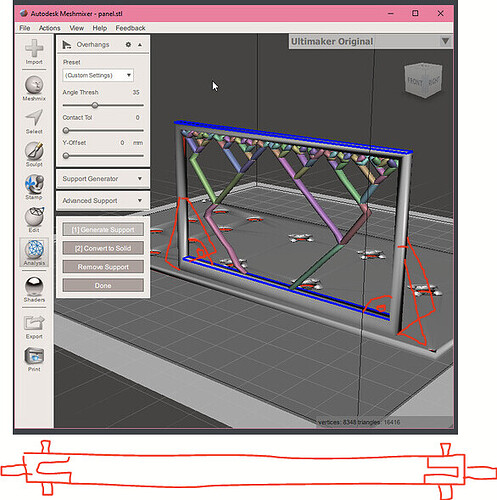Click the Contact Tol value 0
The image size is (497, 500).
(138, 118)
